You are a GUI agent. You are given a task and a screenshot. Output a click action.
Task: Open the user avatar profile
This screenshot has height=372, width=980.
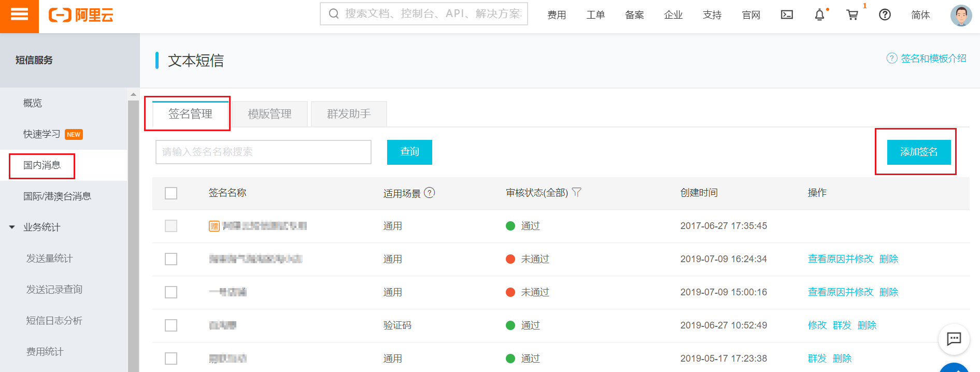point(960,15)
